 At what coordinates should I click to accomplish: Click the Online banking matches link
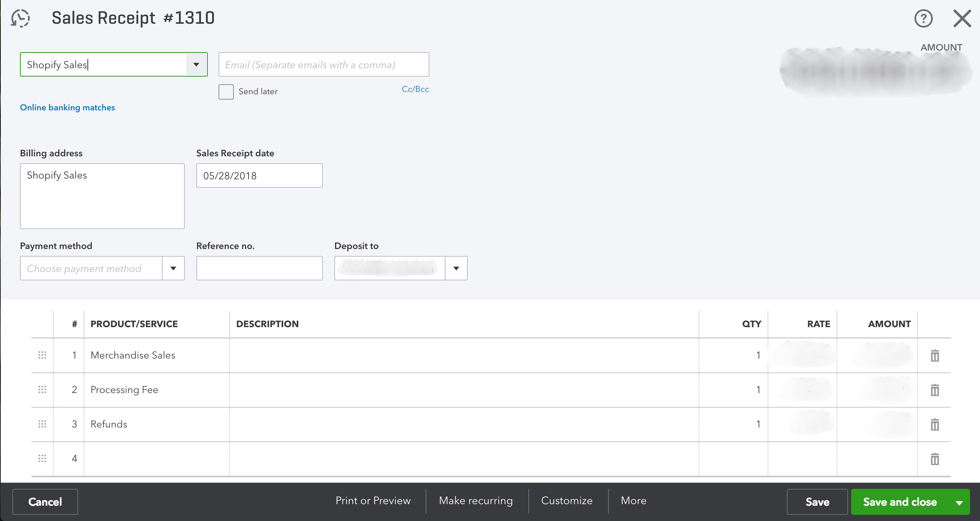(x=67, y=107)
